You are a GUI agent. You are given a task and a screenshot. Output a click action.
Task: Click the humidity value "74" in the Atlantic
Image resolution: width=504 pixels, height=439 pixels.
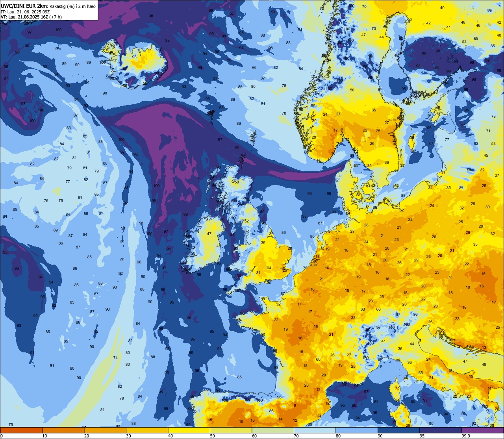115,357
